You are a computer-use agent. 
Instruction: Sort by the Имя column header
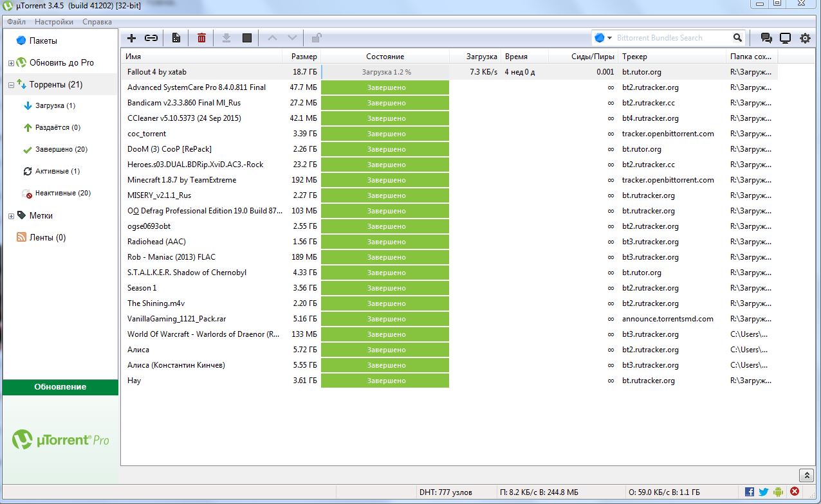202,57
